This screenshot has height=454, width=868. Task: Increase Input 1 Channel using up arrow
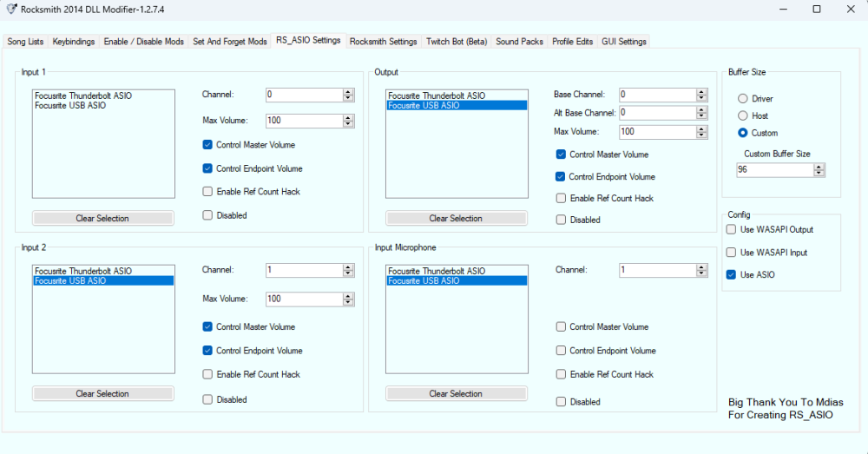tap(348, 92)
